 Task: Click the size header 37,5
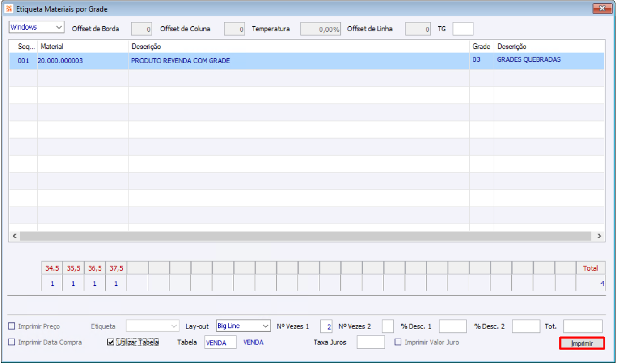[116, 268]
